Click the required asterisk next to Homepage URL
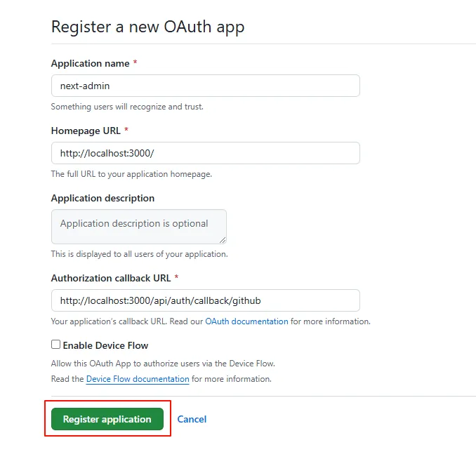476x452 pixels. pos(126,130)
